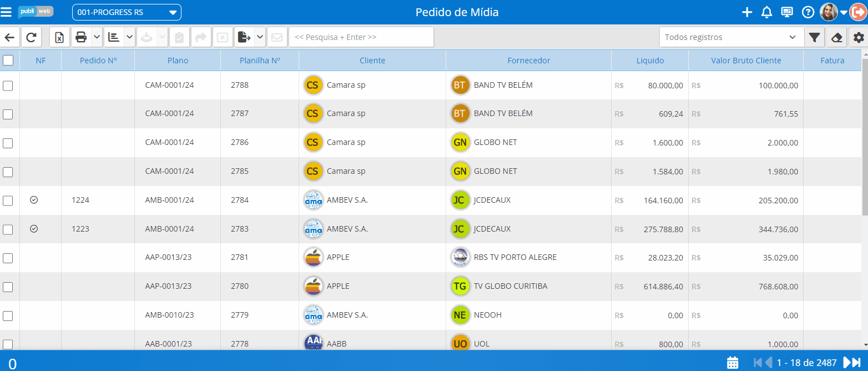Add new record with plus icon
The image size is (868, 371).
pos(747,12)
